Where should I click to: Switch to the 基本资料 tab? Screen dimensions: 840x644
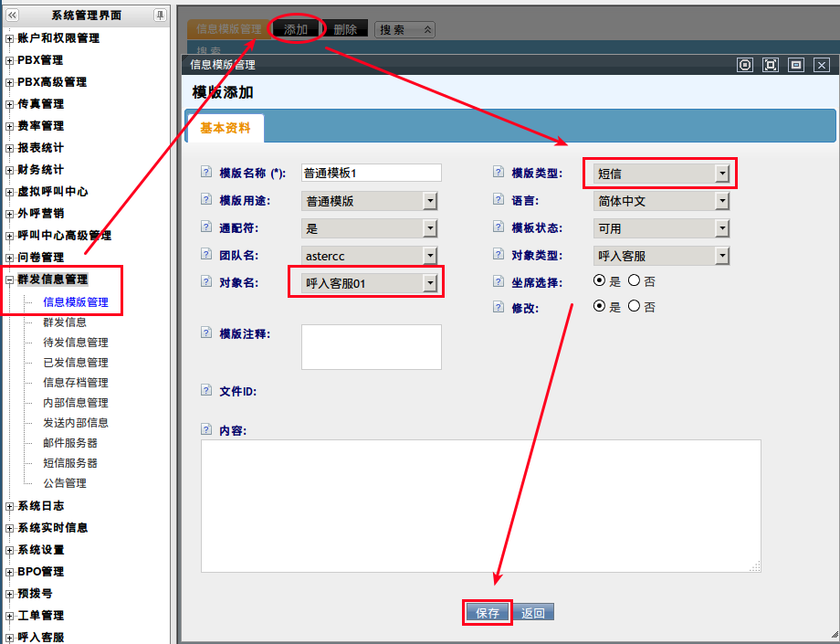point(225,129)
